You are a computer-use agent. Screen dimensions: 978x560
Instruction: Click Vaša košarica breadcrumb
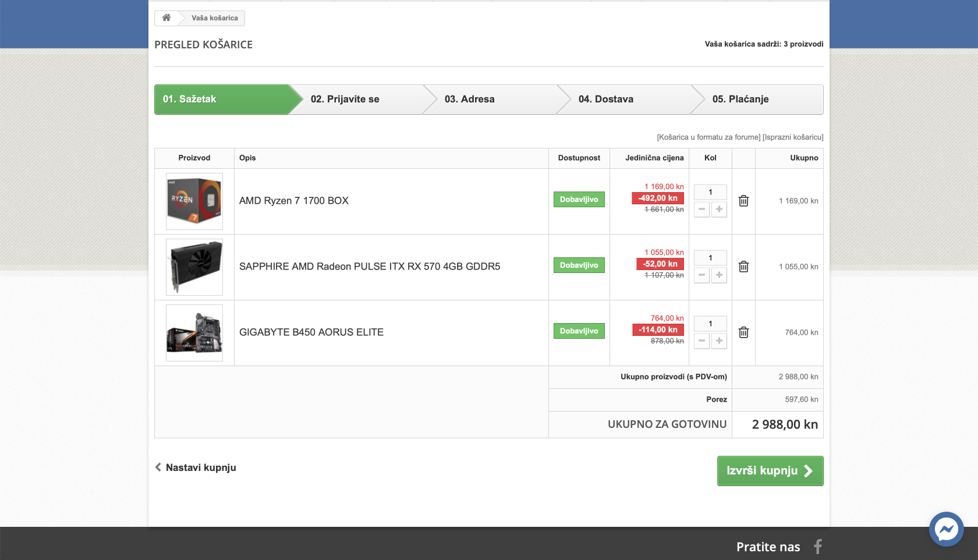[215, 18]
